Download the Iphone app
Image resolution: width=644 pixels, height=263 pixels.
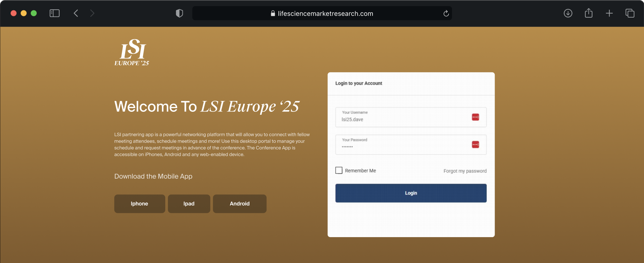coord(140,204)
